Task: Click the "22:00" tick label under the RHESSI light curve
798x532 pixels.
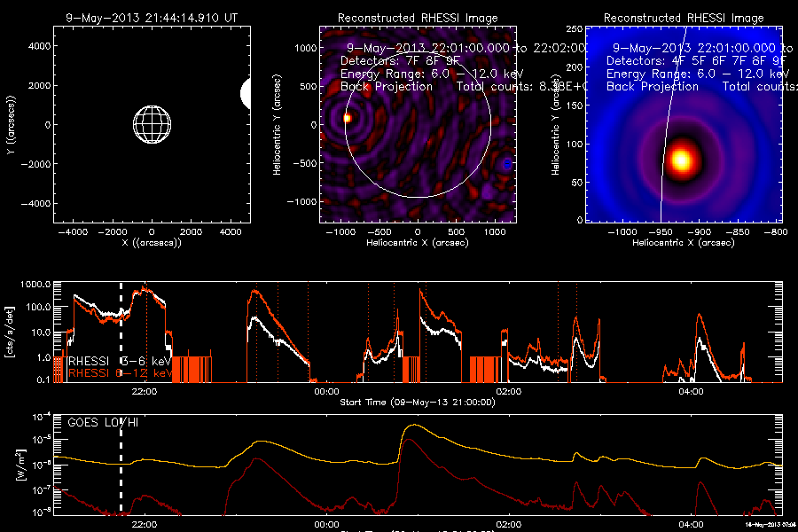Action: [x=144, y=392]
